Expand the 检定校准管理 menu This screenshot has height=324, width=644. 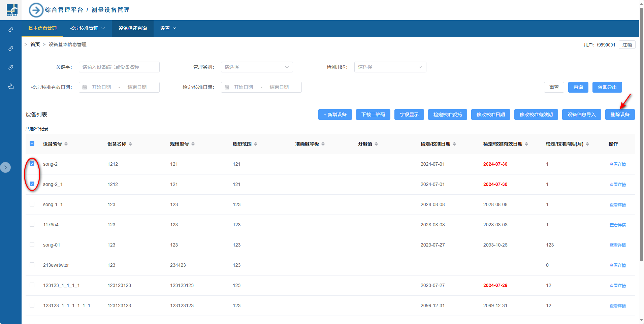point(87,29)
